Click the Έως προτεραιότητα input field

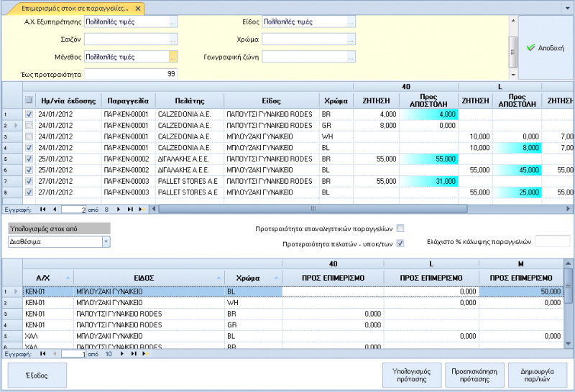tap(131, 74)
